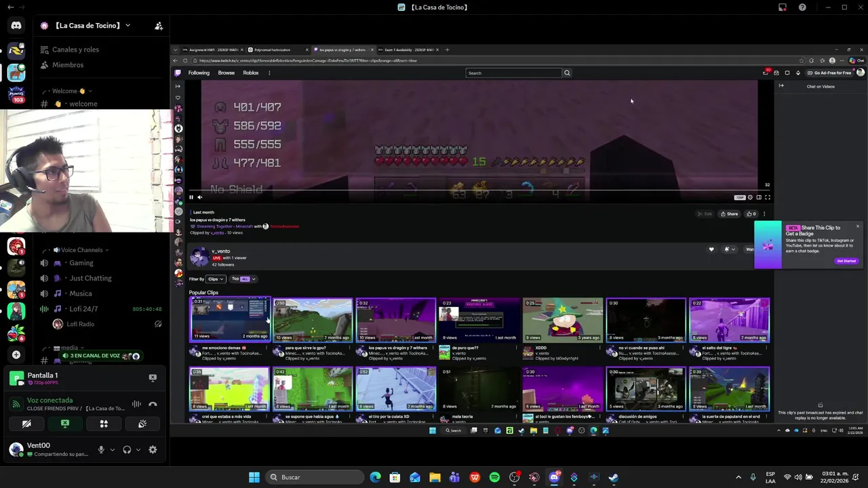Image resolution: width=868 pixels, height=488 pixels.
Task: Open Twitch profile avatar menu
Action: [860, 73]
